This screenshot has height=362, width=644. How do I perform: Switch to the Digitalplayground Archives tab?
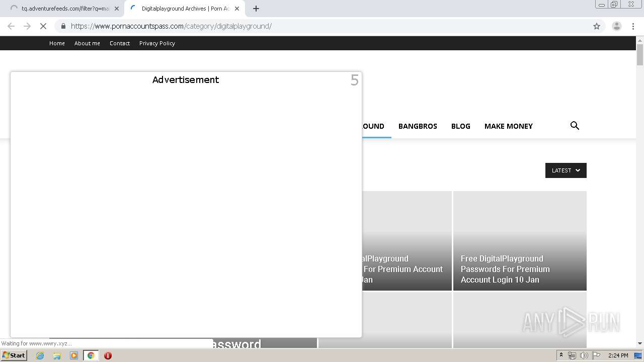[184, 9]
